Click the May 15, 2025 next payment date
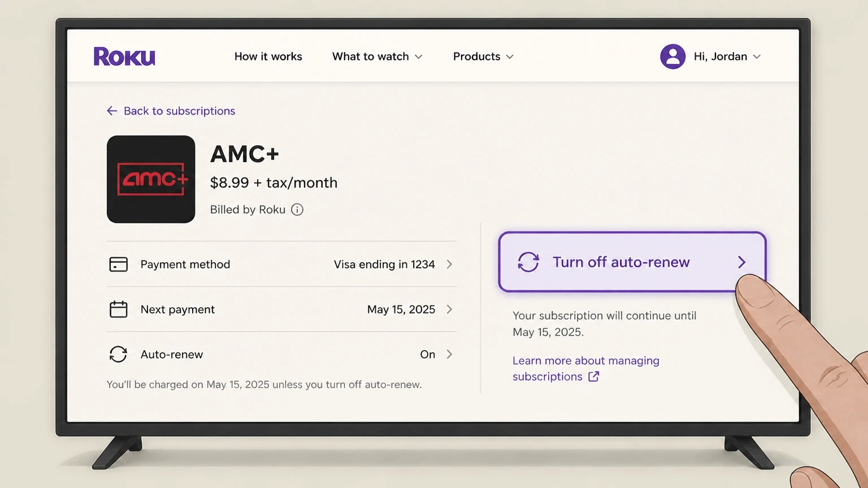The height and width of the screenshot is (488, 868). pyautogui.click(x=401, y=310)
